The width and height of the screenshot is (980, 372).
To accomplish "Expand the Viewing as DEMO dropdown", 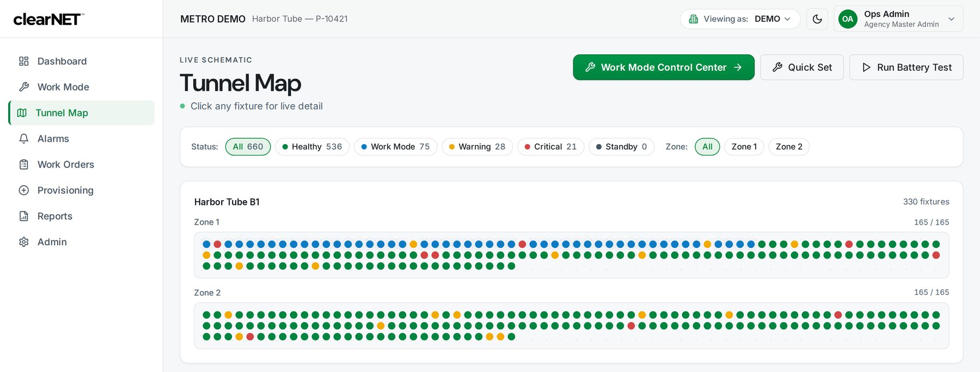I will click(740, 19).
